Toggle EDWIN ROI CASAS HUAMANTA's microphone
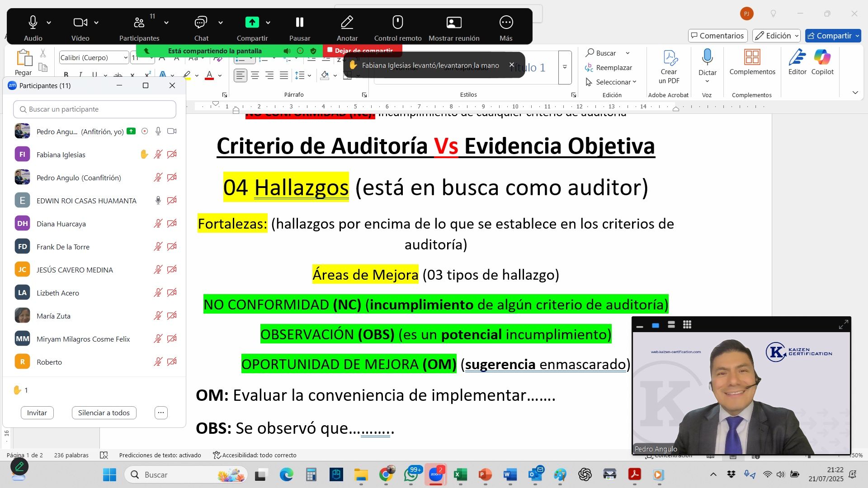This screenshot has width=868, height=488. [158, 200]
